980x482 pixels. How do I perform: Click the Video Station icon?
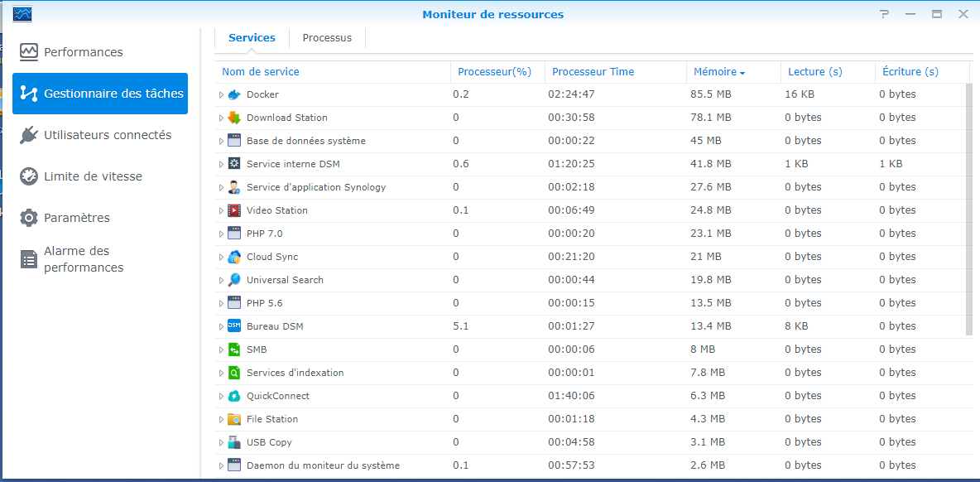coord(233,210)
